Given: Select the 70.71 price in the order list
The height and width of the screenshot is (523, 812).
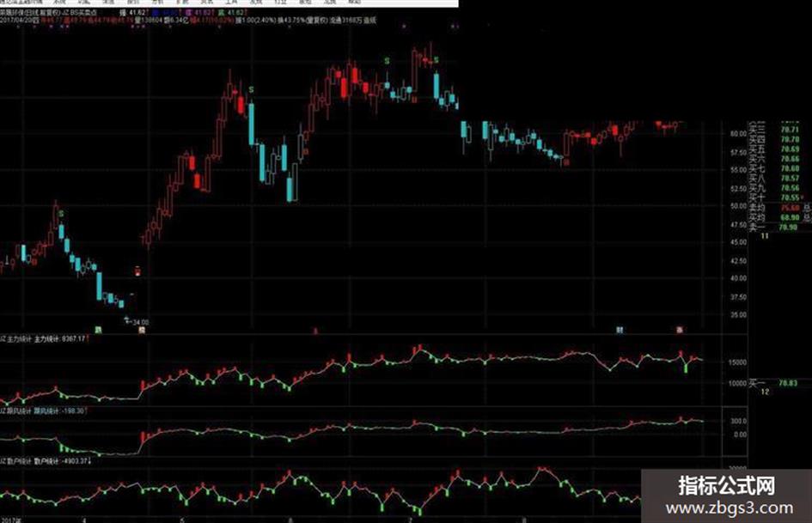Looking at the screenshot, I should [x=790, y=130].
